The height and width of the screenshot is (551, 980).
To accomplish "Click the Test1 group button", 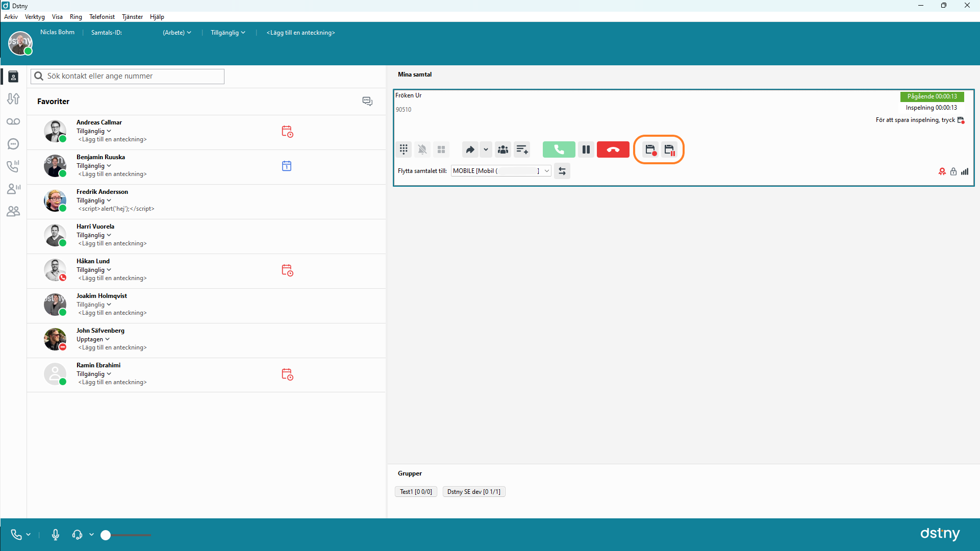I will [415, 492].
